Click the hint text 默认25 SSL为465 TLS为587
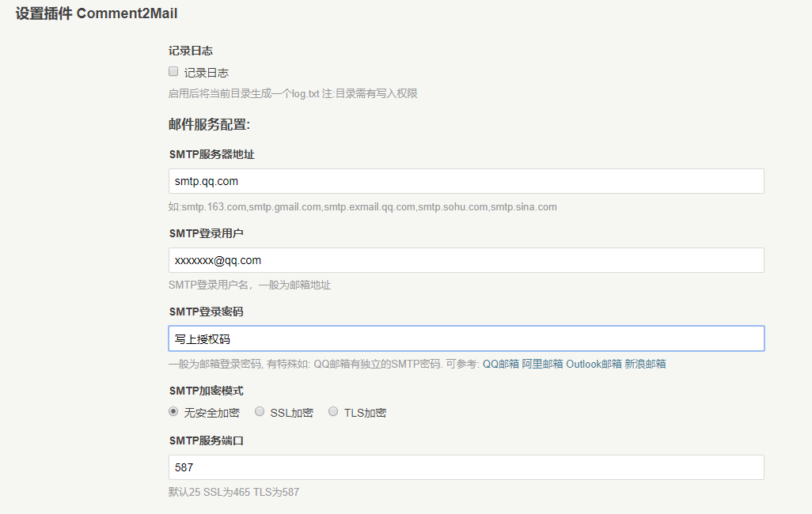The width and height of the screenshot is (812, 514). (233, 493)
